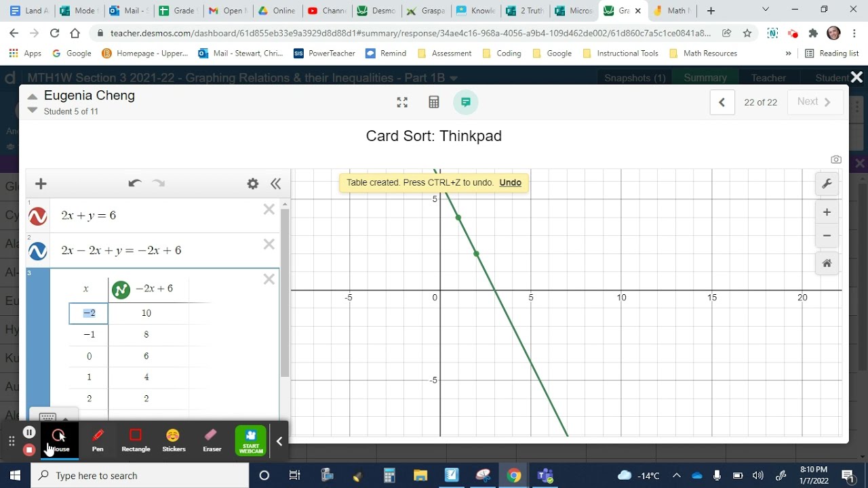This screenshot has width=868, height=488.
Task: Switch to the Desmos browser tab
Action: tap(375, 11)
